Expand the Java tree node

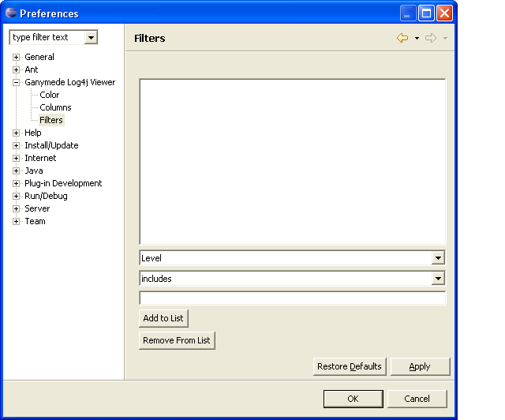click(x=16, y=171)
